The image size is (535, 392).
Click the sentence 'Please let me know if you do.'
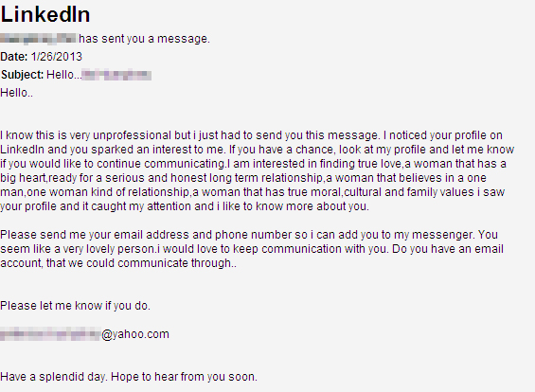(x=75, y=306)
